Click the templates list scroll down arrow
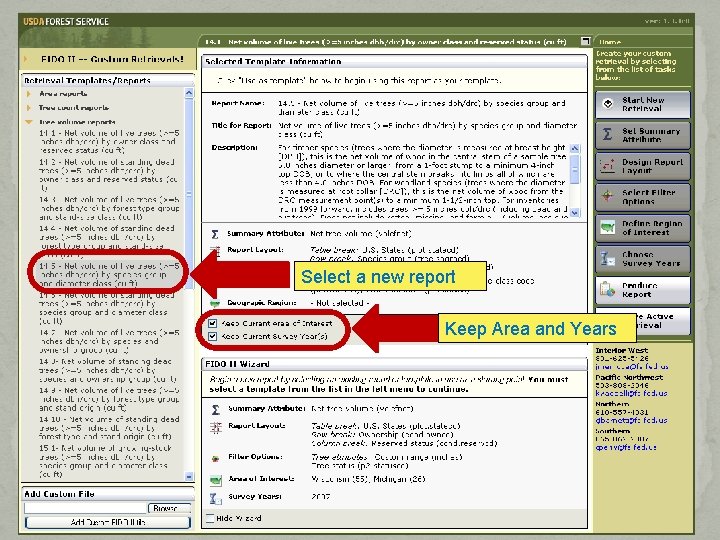Image resolution: width=720 pixels, height=540 pixels. coord(189,477)
